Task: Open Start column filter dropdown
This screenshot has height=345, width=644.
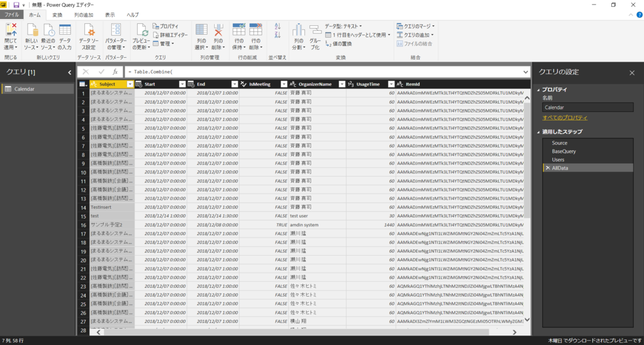Action: [x=182, y=84]
